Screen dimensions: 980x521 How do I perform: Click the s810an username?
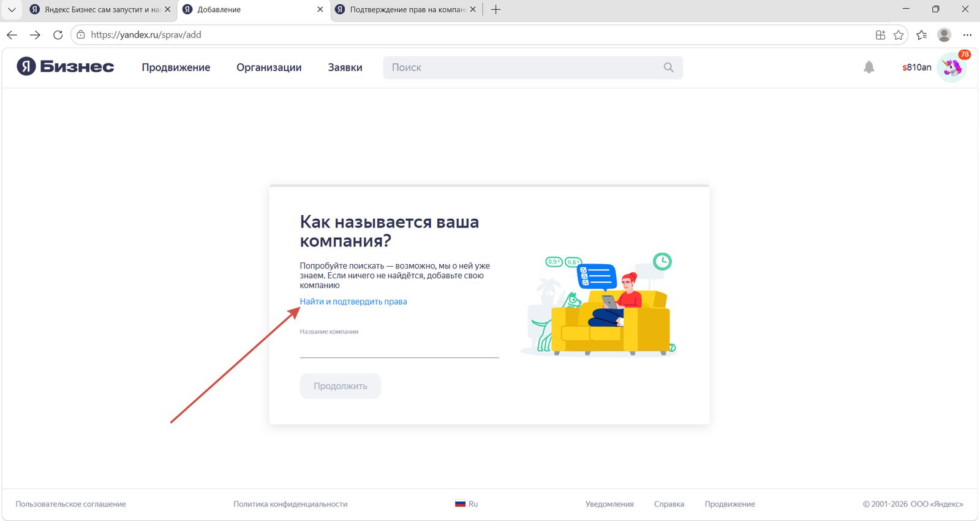tap(916, 67)
